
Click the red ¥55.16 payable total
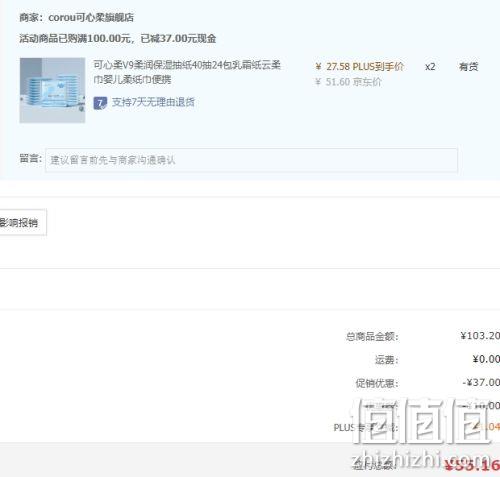[x=472, y=465]
